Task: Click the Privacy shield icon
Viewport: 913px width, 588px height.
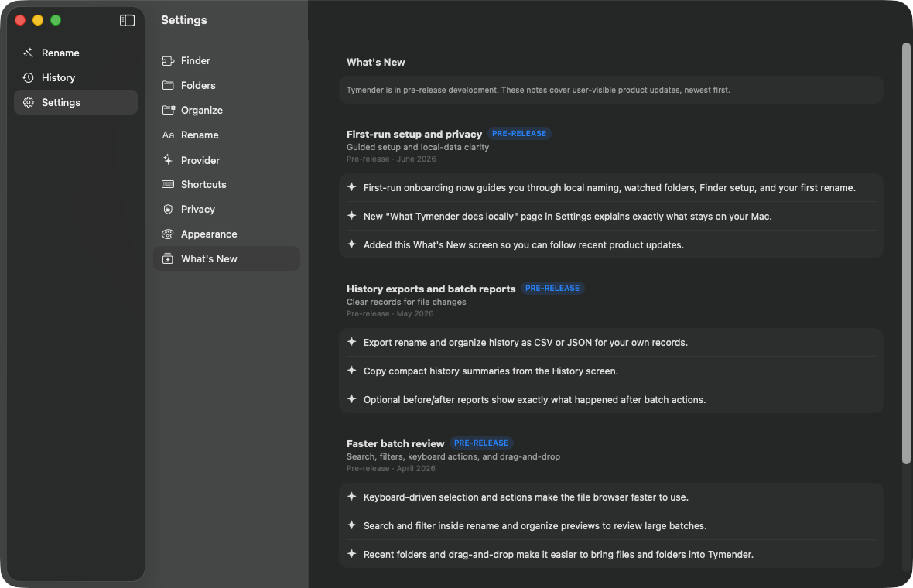Action: tap(168, 209)
